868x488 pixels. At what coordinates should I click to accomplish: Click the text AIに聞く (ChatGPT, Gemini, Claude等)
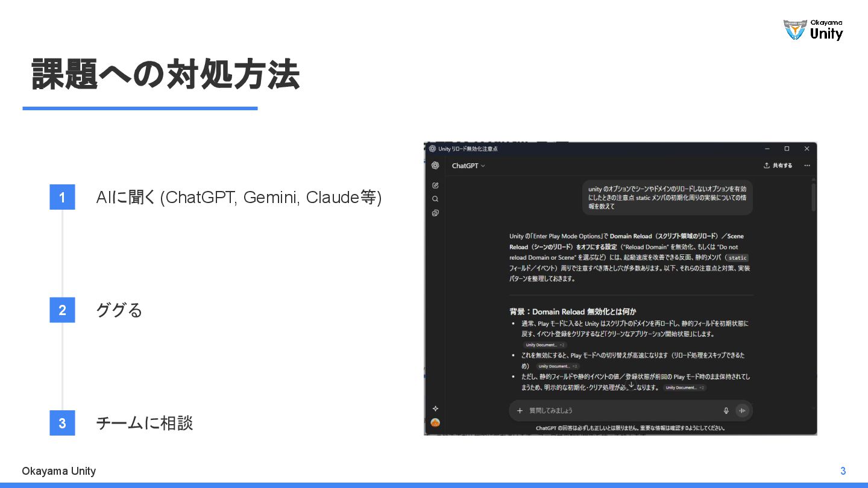(x=239, y=197)
